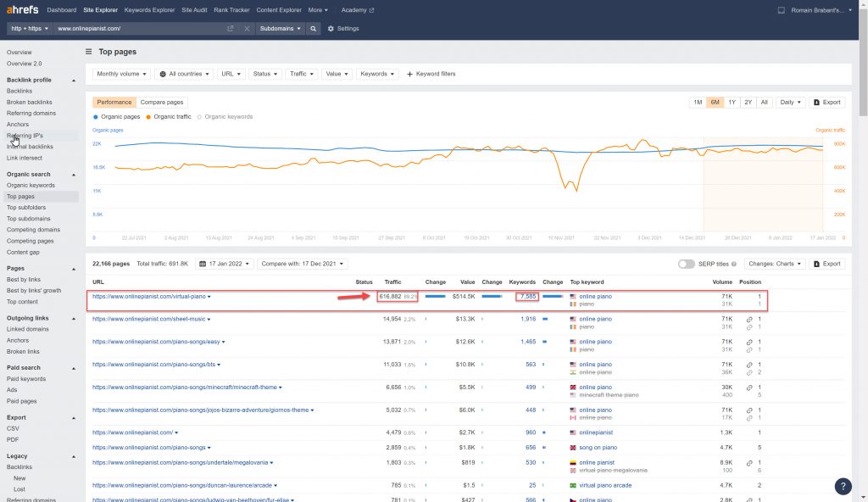This screenshot has height=502, width=868.
Task: Open Organic keywords in the sidebar
Action: 31,185
